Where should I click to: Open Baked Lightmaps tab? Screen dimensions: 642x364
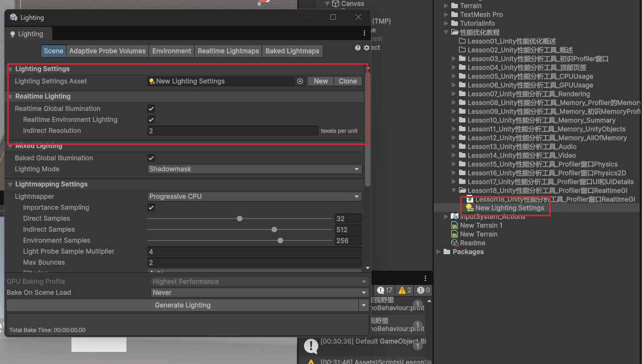point(292,51)
